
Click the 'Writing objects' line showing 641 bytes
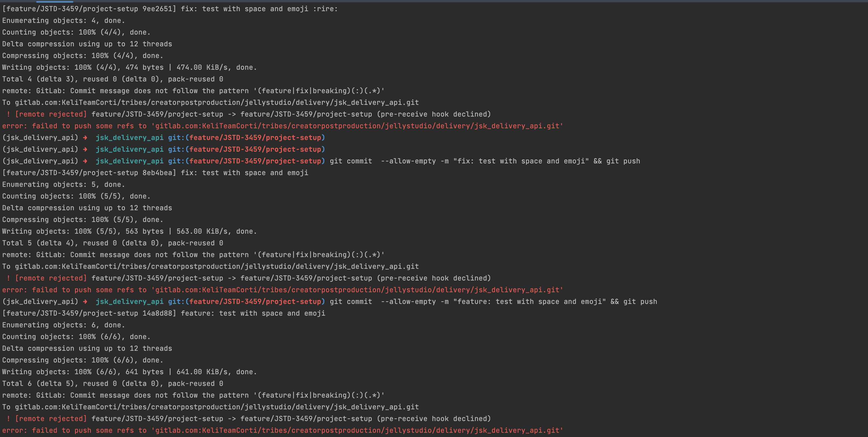click(130, 372)
